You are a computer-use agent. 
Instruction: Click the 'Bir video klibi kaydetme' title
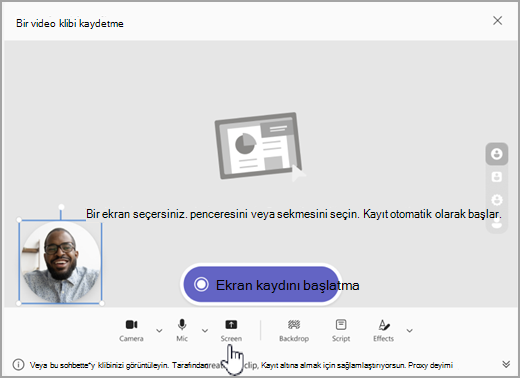pos(70,23)
